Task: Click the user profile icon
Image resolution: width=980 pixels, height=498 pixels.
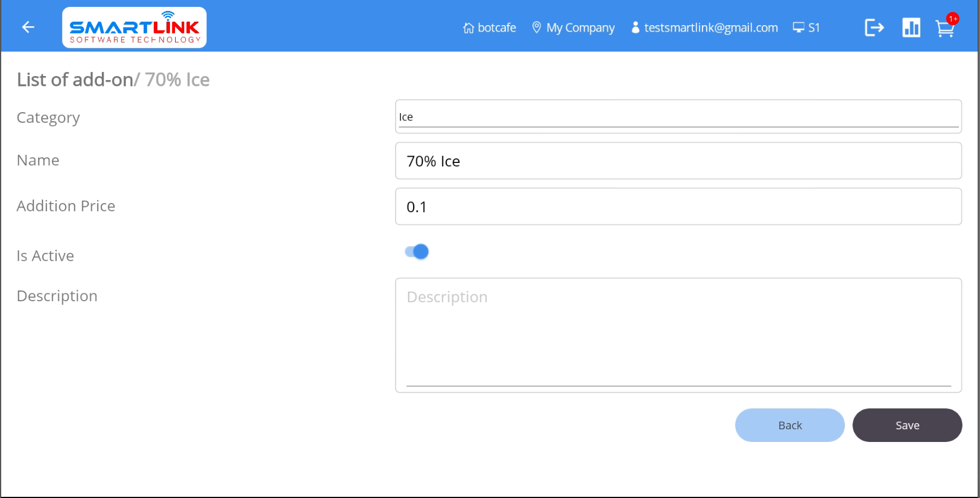Action: pyautogui.click(x=635, y=27)
